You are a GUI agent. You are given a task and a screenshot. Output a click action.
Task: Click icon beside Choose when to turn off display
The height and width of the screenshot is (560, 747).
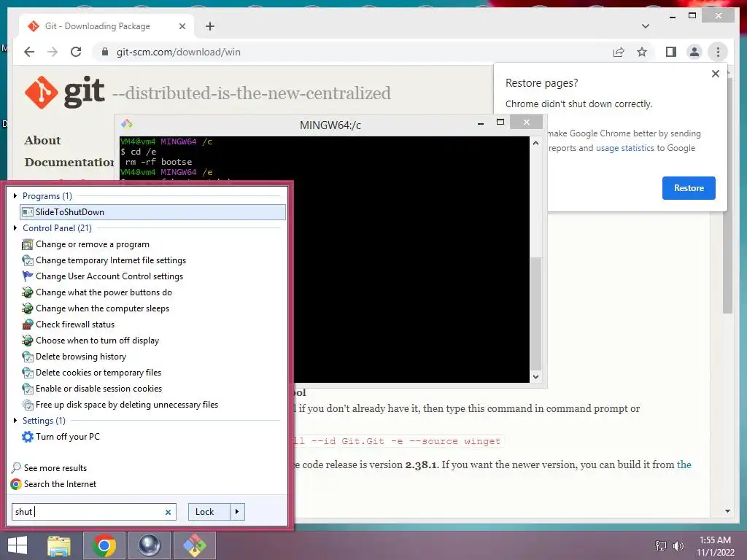(28, 341)
